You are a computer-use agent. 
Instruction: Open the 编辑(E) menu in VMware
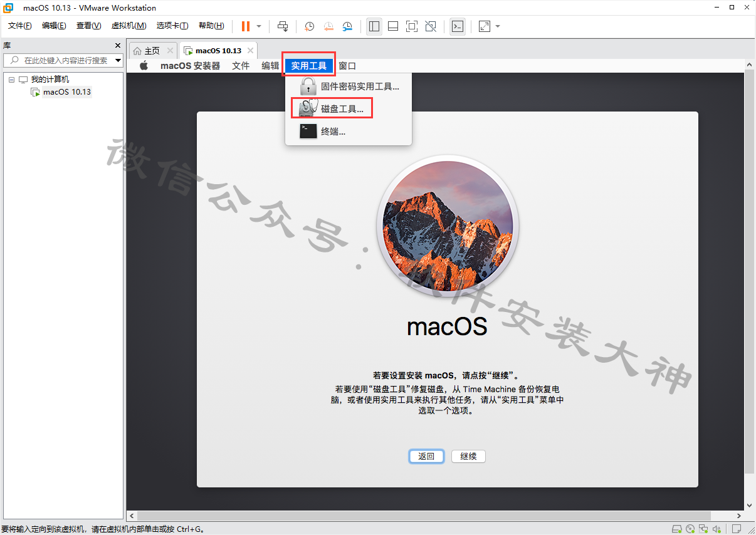pos(54,26)
